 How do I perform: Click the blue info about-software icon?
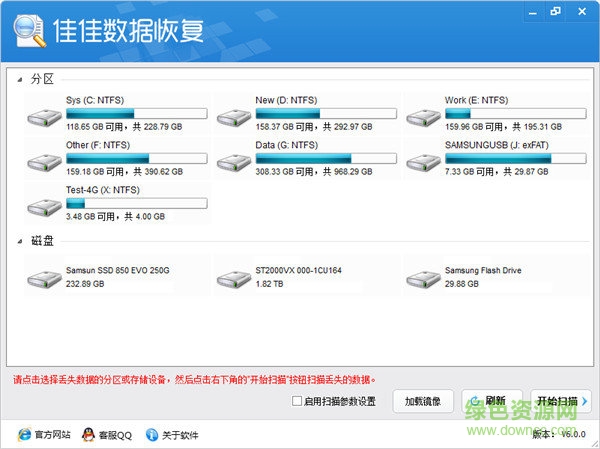coord(152,434)
